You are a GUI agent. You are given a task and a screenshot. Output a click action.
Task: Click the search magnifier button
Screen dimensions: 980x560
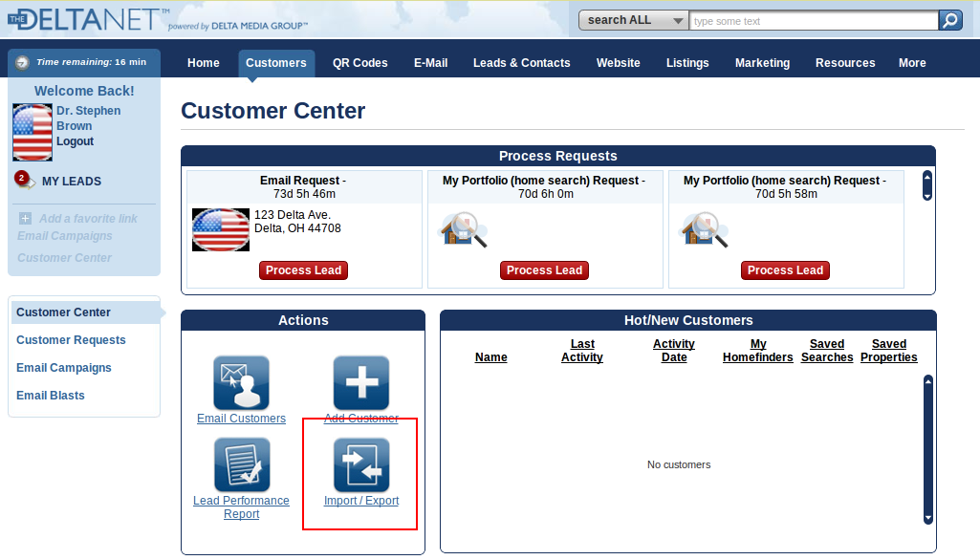click(950, 20)
